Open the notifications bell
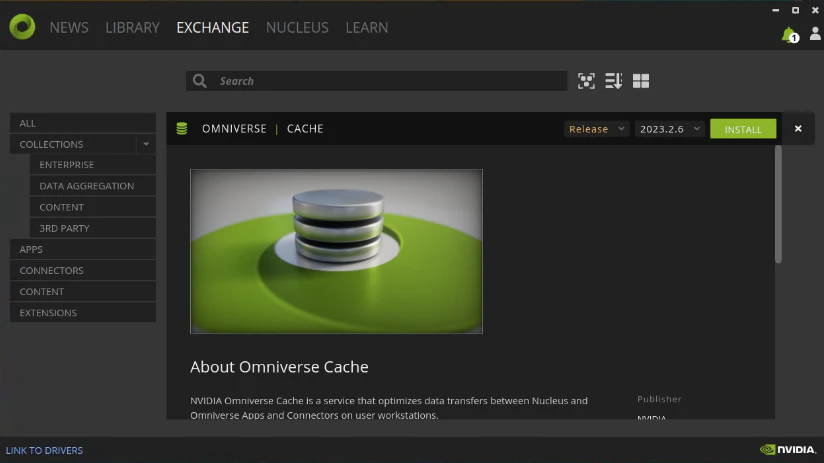Viewport: 824px width, 463px height. [x=789, y=35]
